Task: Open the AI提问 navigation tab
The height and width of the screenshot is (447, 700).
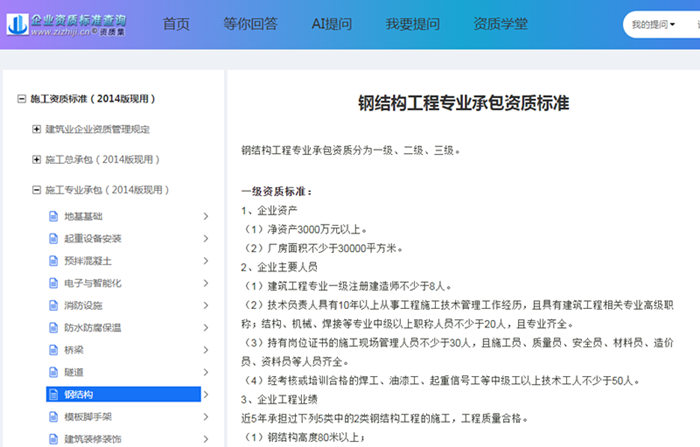Action: [332, 24]
